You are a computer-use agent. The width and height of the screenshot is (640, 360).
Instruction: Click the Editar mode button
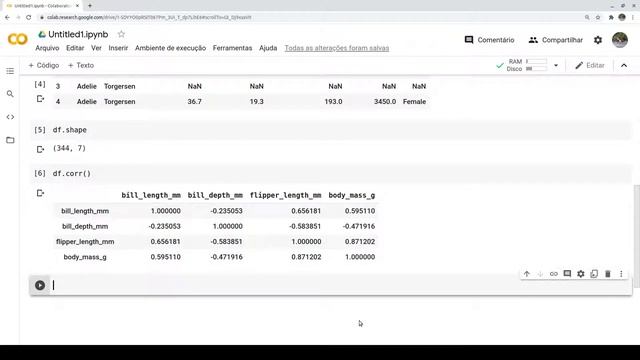tap(590, 65)
